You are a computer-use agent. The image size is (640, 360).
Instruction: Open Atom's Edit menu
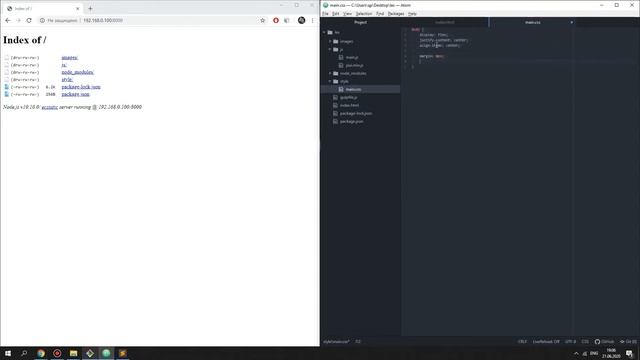click(x=336, y=14)
